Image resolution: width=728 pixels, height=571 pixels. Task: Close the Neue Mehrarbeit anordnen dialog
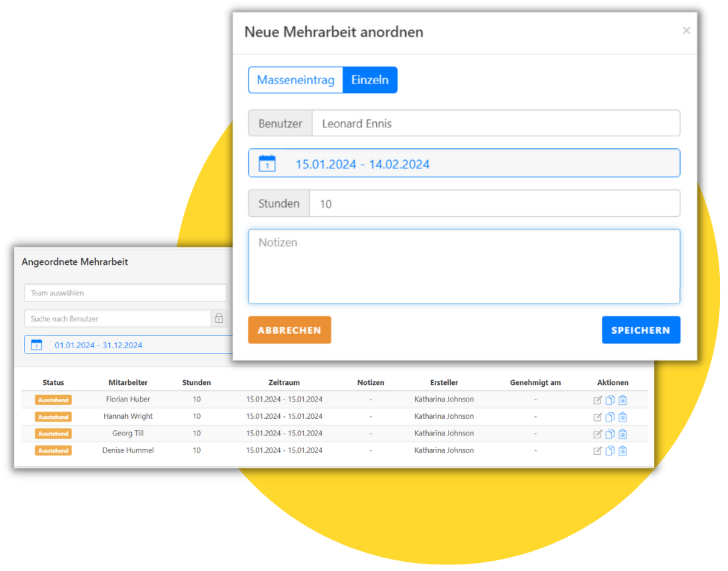pos(686,31)
